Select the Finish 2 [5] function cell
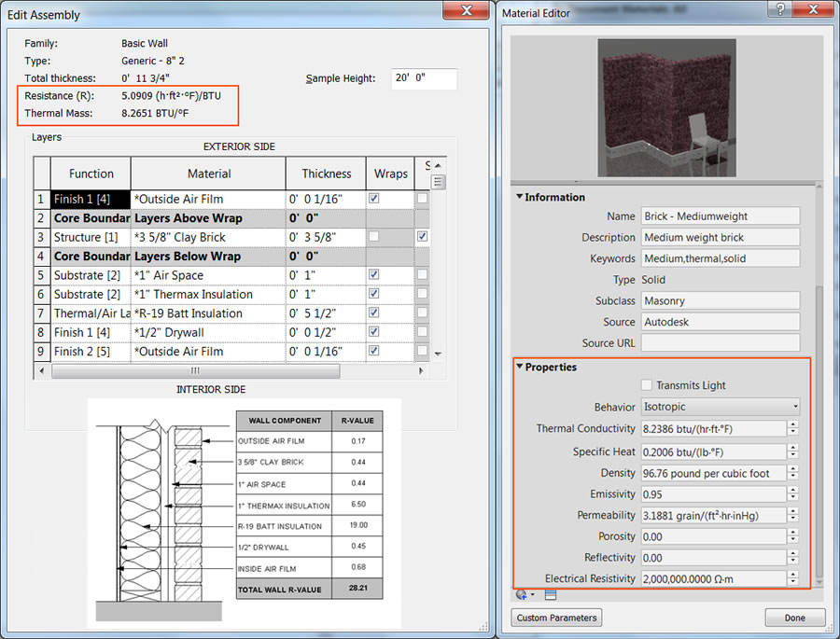 click(91, 352)
